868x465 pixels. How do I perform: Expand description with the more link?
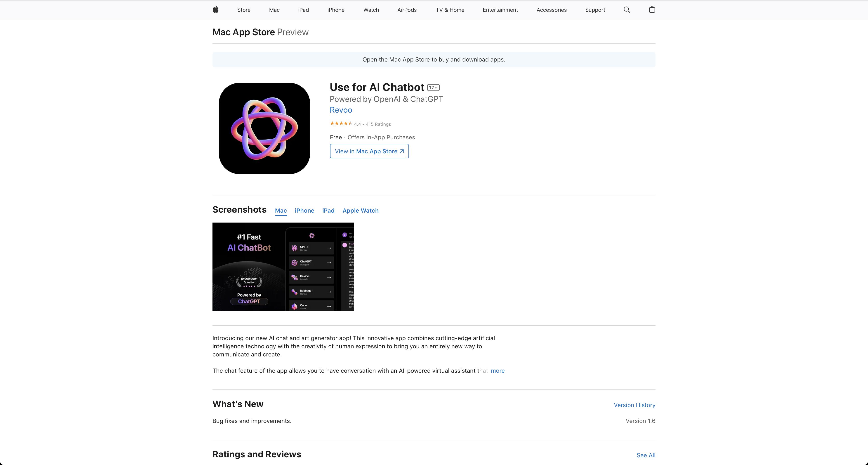click(x=497, y=371)
